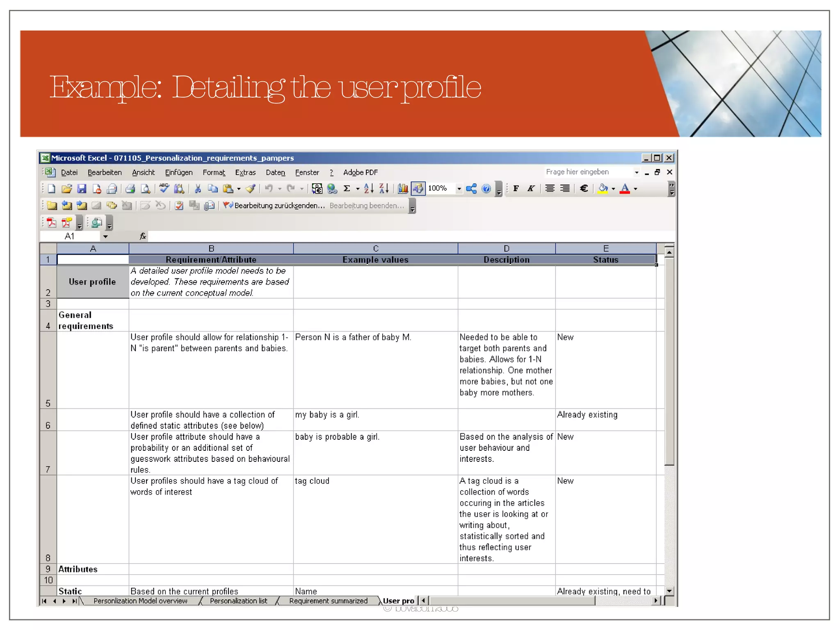Screen dimensions: 840x630
Task: Toggle right alignment
Action: pyautogui.click(x=565, y=189)
